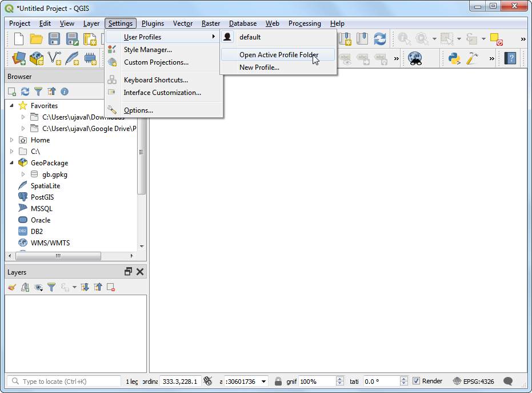Collapse the GeoPackage tree node
The height and width of the screenshot is (393, 532).
coord(12,163)
